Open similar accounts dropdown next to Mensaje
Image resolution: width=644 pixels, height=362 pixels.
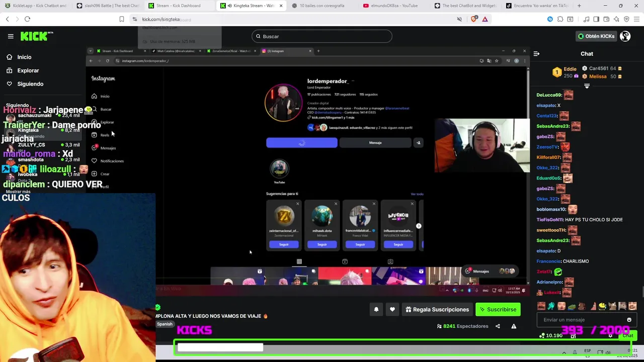click(x=418, y=143)
